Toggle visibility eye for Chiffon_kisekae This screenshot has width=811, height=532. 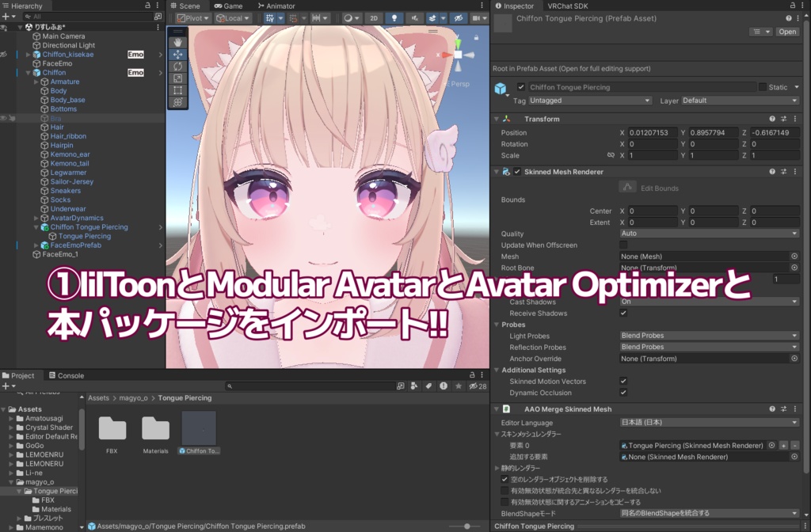pyautogui.click(x=4, y=55)
